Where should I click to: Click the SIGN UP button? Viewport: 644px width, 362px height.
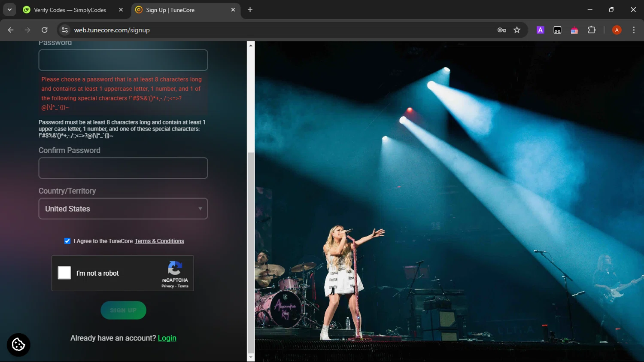coord(123,310)
